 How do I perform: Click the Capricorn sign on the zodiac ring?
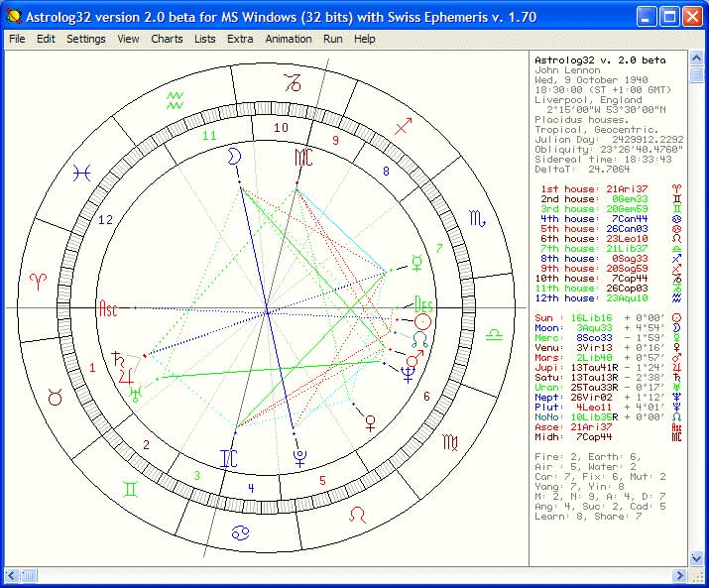pyautogui.click(x=293, y=82)
